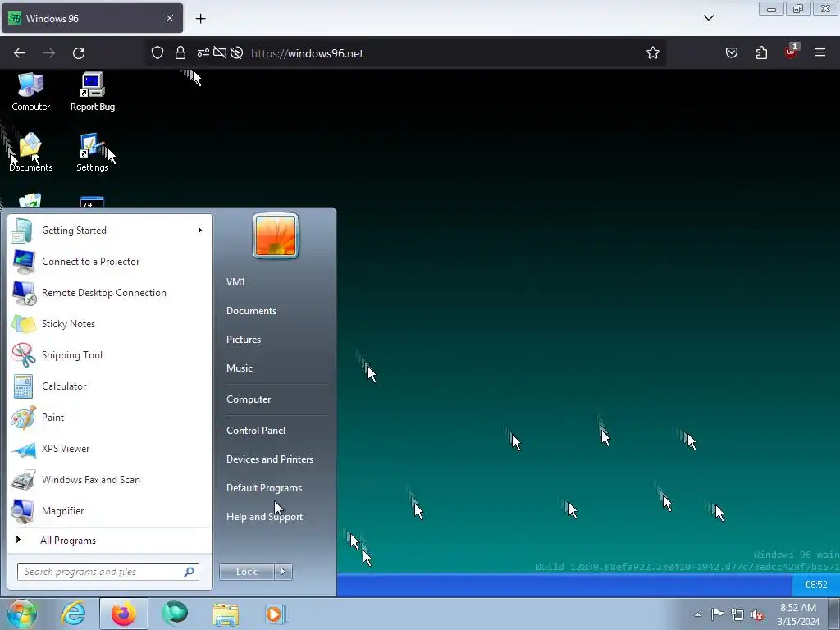
Task: Open the Settings desktop icon
Action: [x=92, y=152]
